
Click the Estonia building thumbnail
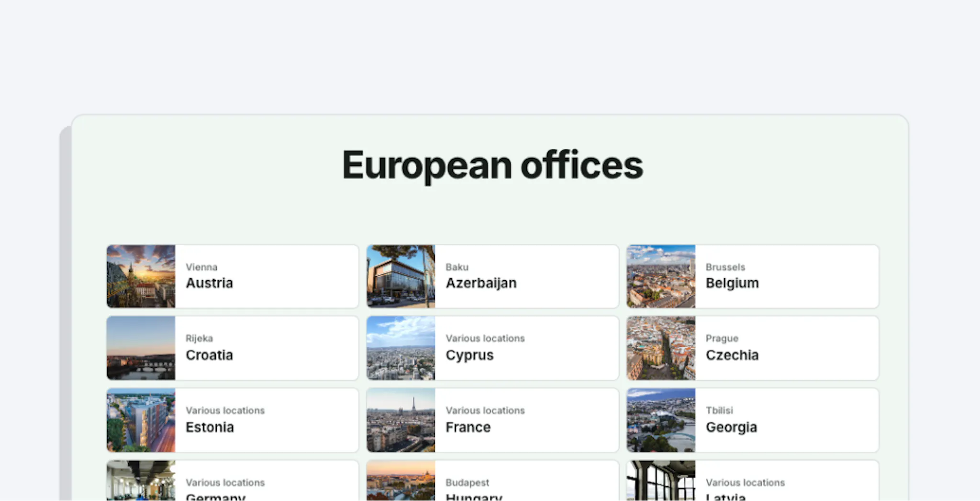coord(141,420)
